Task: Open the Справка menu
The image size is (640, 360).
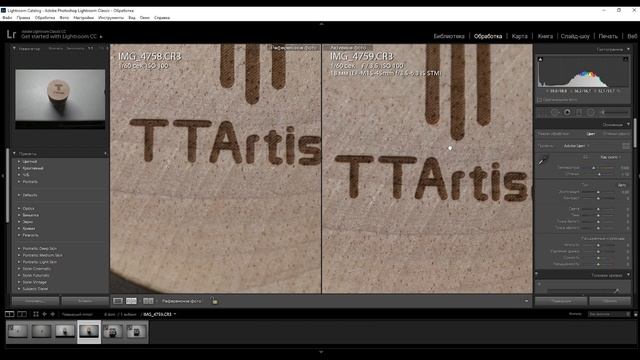Action: click(162, 18)
